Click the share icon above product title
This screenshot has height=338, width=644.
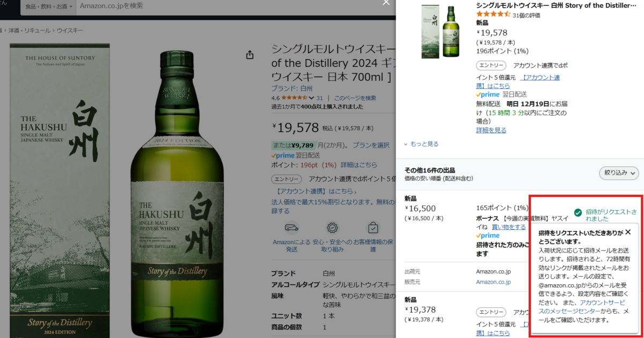tap(250, 55)
